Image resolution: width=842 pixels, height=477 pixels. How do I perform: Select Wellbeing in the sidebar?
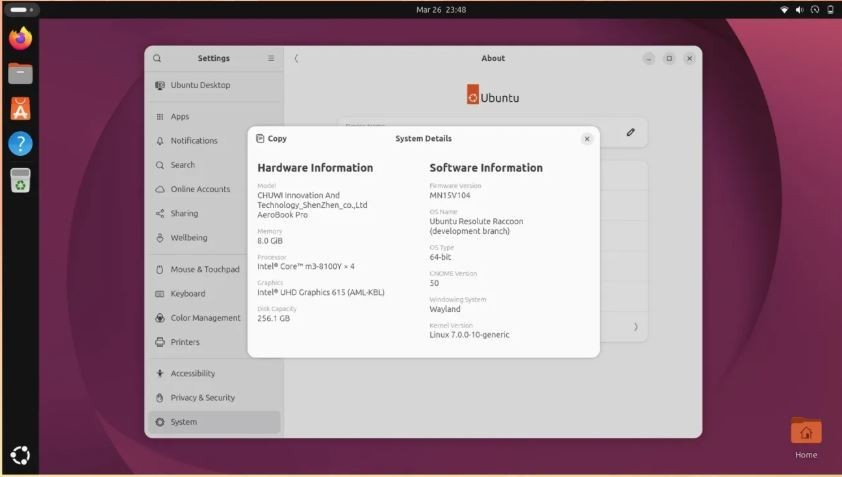click(214, 237)
